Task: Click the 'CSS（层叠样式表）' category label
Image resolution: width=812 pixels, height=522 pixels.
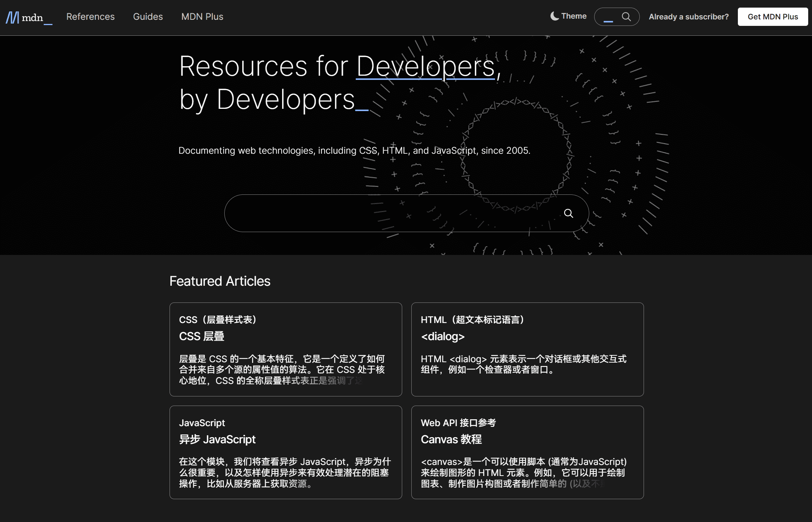Action: (217, 320)
